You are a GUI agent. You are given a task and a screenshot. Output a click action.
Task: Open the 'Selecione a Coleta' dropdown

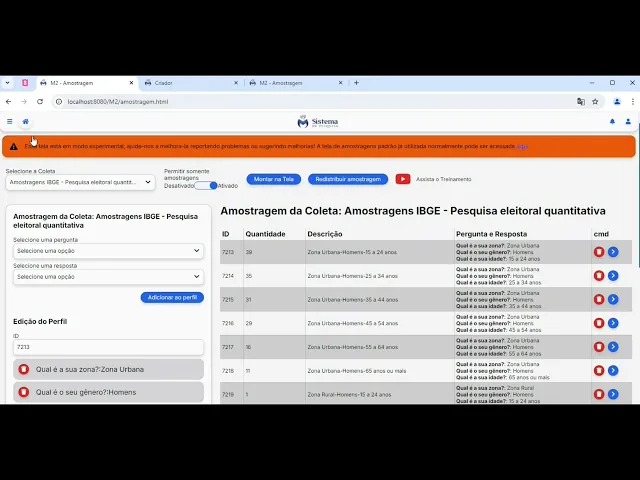[x=80, y=182]
